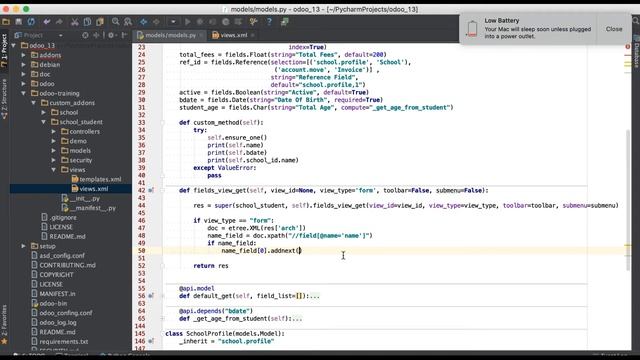This screenshot has width=640, height=360.
Task: Open the Database side tool window
Action: [x=636, y=53]
